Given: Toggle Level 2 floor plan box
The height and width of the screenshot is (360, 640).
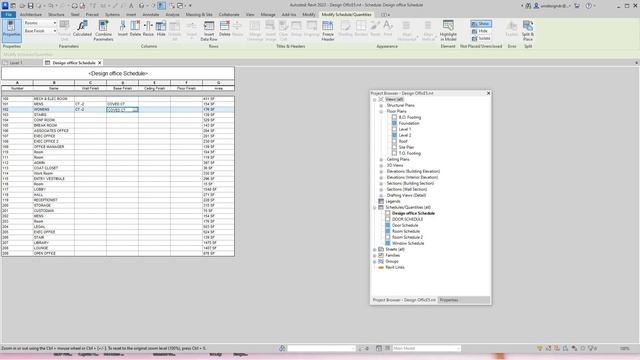Looking at the screenshot, I should tap(394, 135).
